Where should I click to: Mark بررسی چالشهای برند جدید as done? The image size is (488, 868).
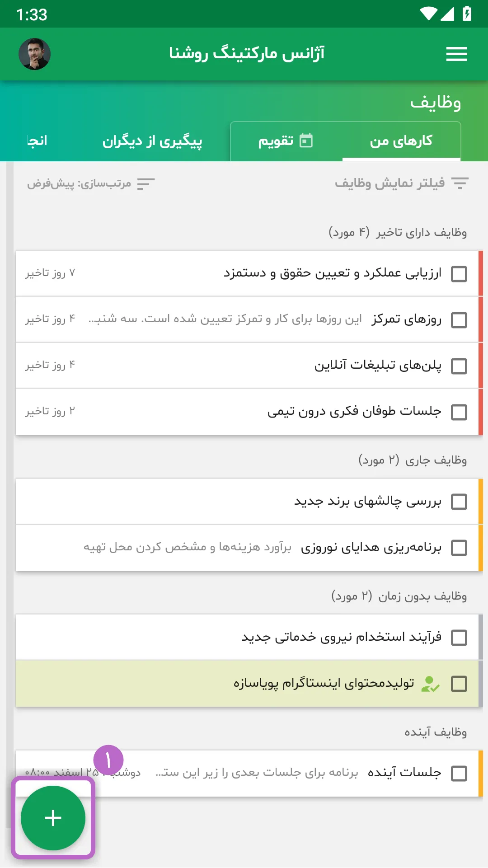click(x=459, y=502)
